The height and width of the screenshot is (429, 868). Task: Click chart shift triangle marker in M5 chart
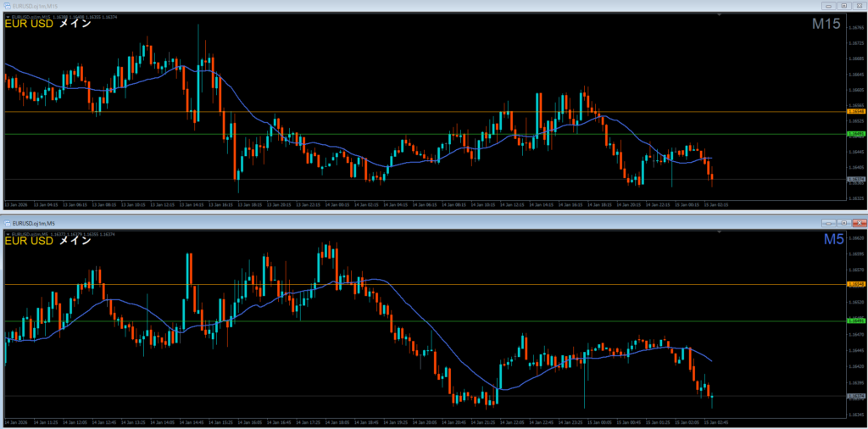[x=718, y=232]
